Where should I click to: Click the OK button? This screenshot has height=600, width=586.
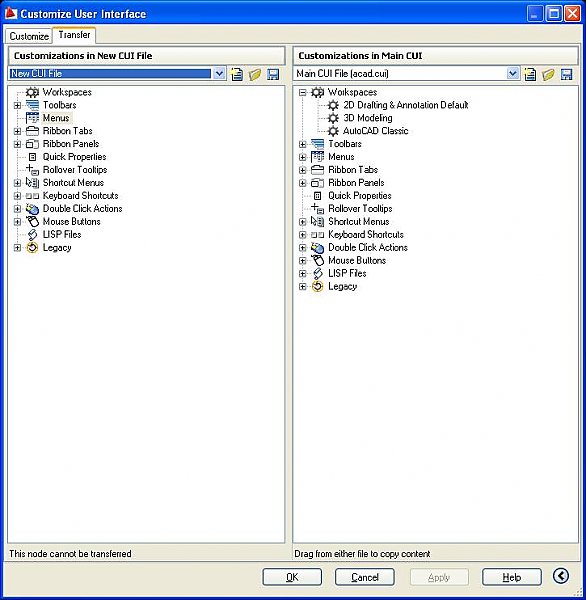click(292, 577)
